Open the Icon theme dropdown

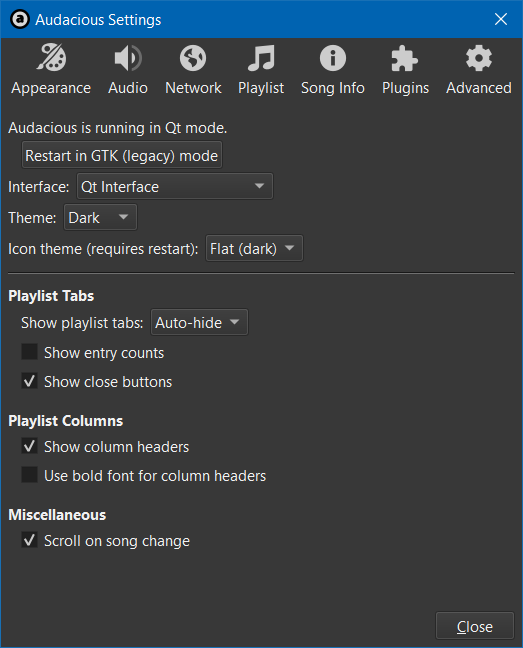click(x=254, y=248)
